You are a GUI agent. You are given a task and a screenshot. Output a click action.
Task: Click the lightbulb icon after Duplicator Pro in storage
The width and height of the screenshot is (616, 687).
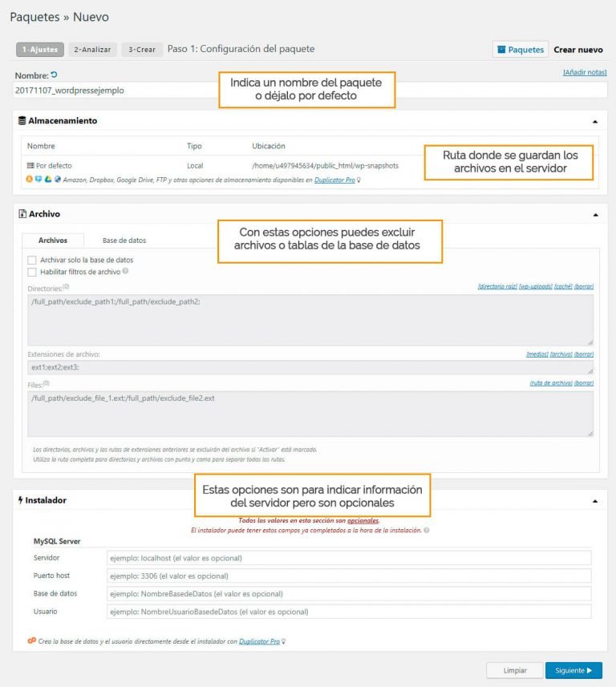pos(359,180)
